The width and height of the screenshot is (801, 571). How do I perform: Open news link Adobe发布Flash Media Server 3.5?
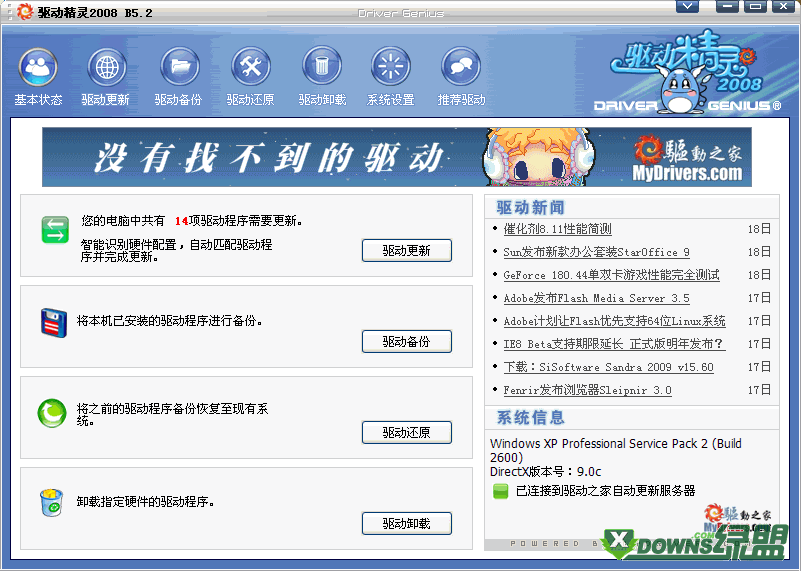[596, 298]
